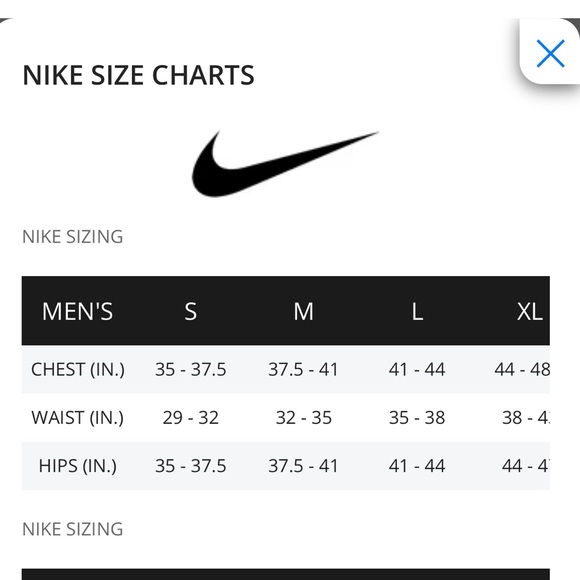Close the Nike size chart popup
The image size is (580, 580).
pos(550,53)
